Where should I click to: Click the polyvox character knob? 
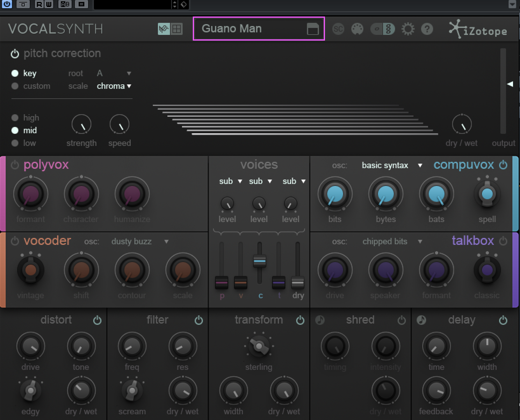pos(81,194)
